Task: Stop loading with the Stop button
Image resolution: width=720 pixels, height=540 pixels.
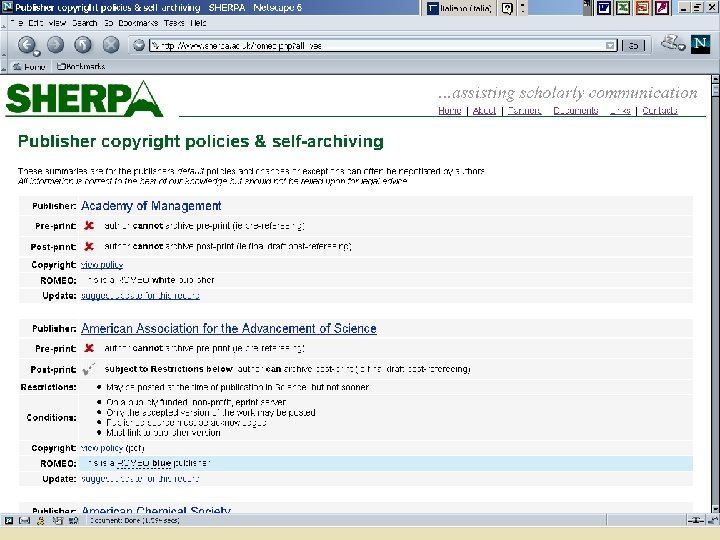Action: pos(111,45)
